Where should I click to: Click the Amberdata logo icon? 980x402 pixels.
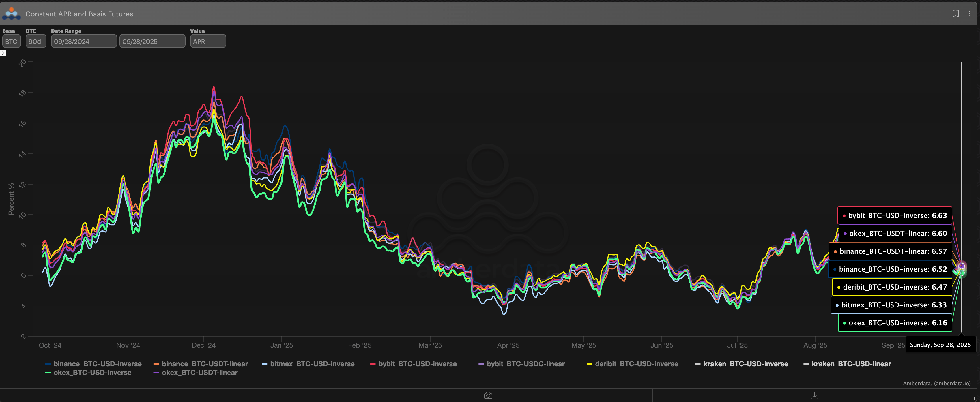pyautogui.click(x=12, y=14)
